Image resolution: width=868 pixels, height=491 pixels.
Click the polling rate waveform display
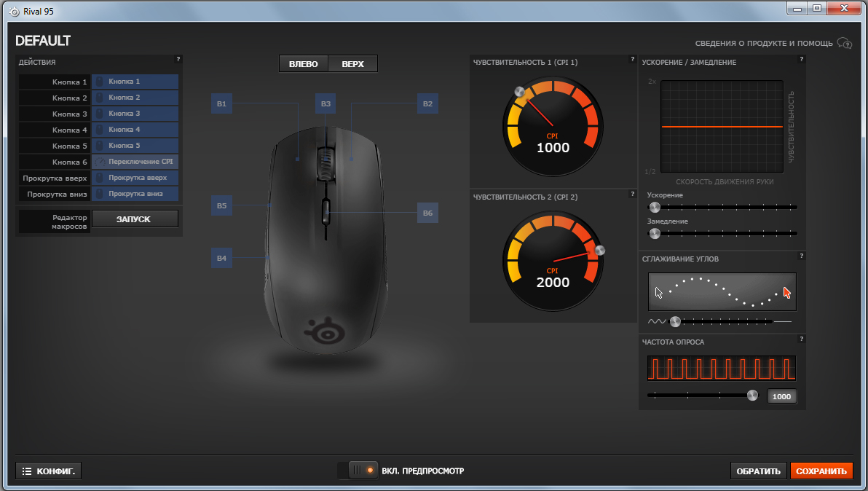(x=722, y=368)
